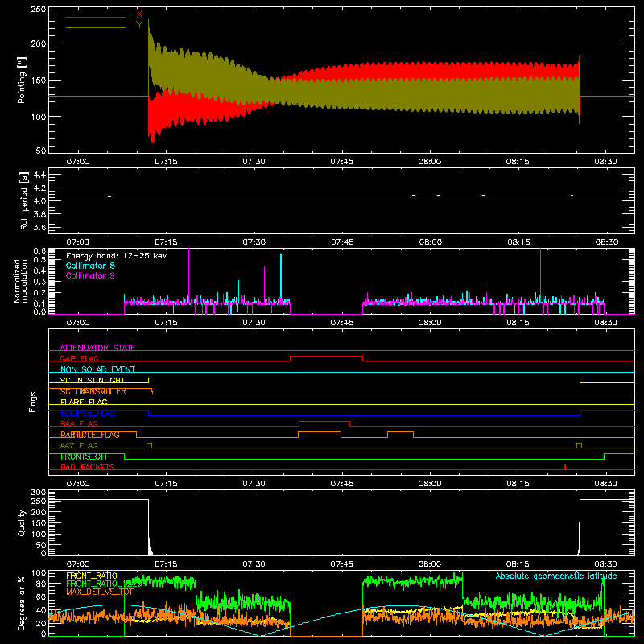This screenshot has width=644, height=644.
Task: Click the BAD_PACKETS flag label
Action: pyautogui.click(x=87, y=467)
